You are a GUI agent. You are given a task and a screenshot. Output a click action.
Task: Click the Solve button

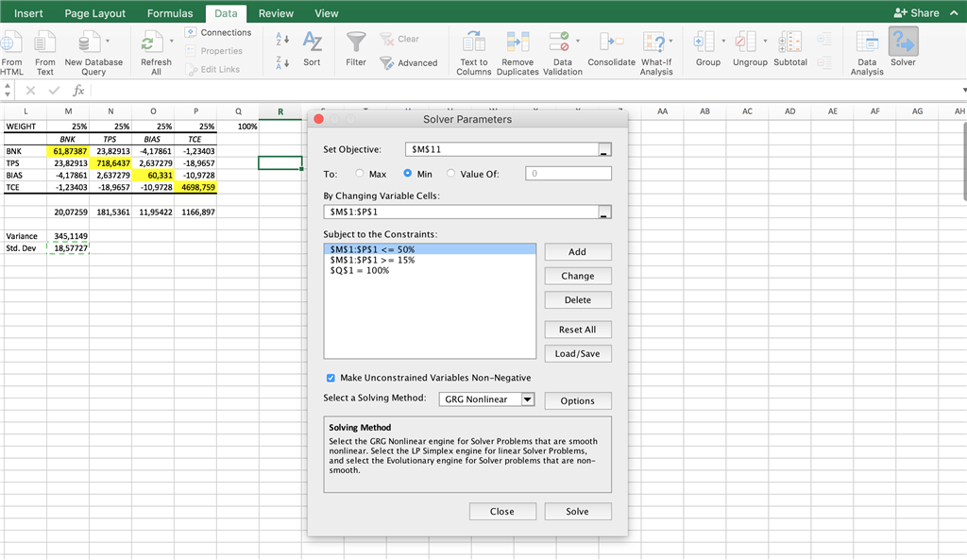point(577,511)
